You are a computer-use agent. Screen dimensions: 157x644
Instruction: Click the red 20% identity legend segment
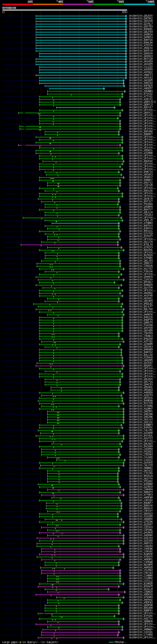coord(18,4)
